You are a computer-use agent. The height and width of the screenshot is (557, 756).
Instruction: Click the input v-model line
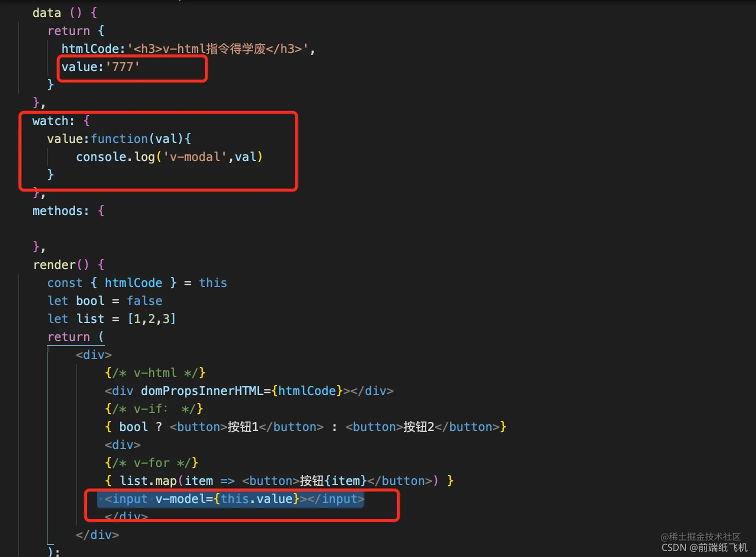[x=234, y=498]
